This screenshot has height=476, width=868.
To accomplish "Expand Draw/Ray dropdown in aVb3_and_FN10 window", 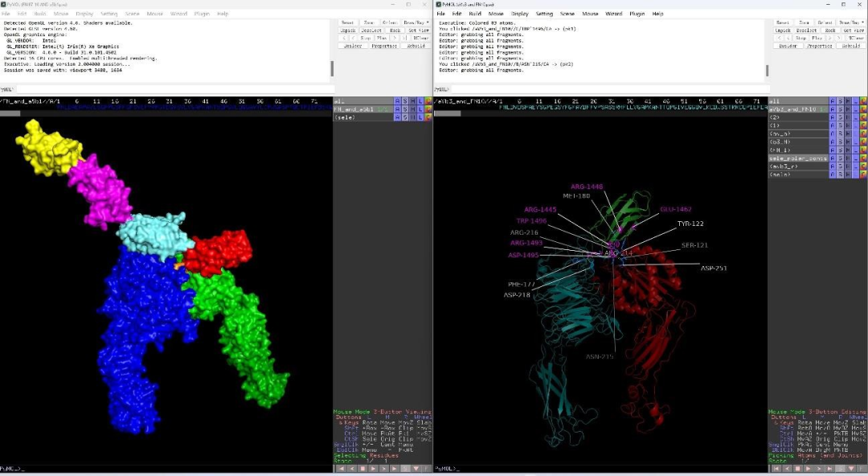I will [852, 23].
